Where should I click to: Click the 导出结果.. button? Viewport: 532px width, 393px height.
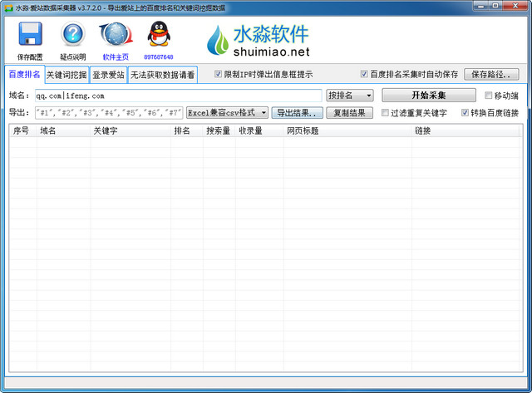(x=297, y=113)
